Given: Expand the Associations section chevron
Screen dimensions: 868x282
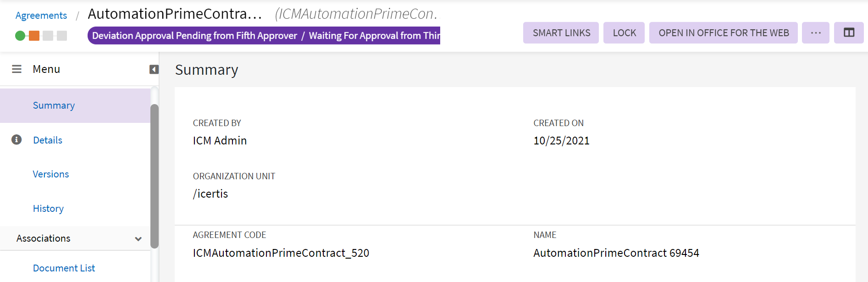Looking at the screenshot, I should point(138,239).
